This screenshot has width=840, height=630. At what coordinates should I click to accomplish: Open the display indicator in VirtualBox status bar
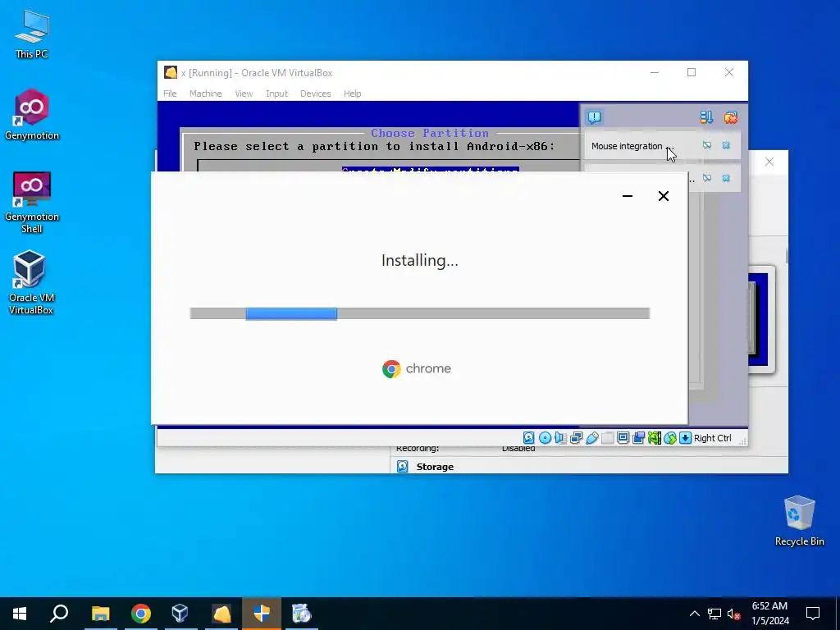[623, 438]
